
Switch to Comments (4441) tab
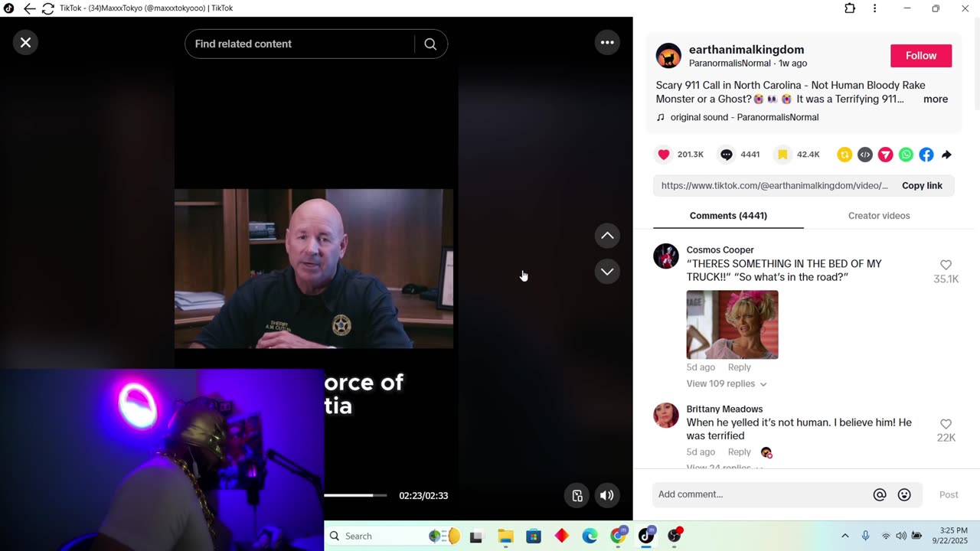tap(728, 216)
